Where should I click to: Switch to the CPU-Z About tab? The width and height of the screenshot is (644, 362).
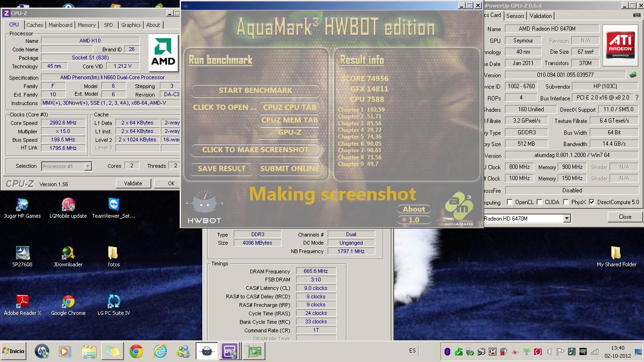coord(153,25)
